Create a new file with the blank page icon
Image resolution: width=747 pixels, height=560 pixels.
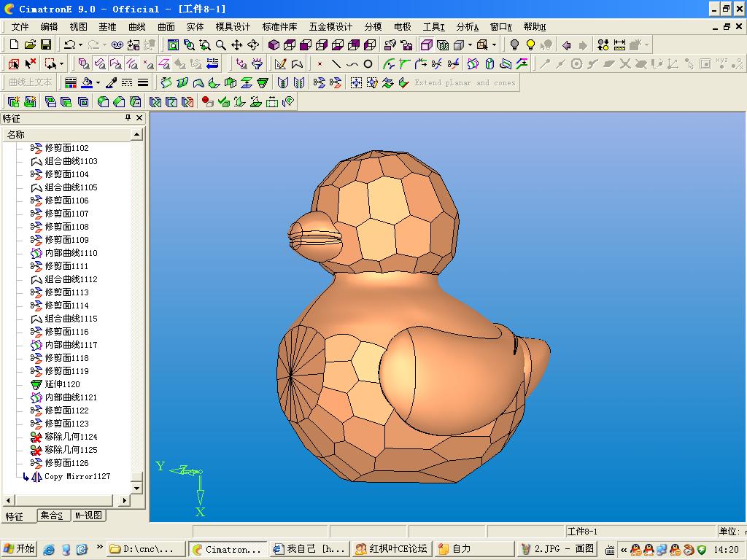click(x=14, y=44)
